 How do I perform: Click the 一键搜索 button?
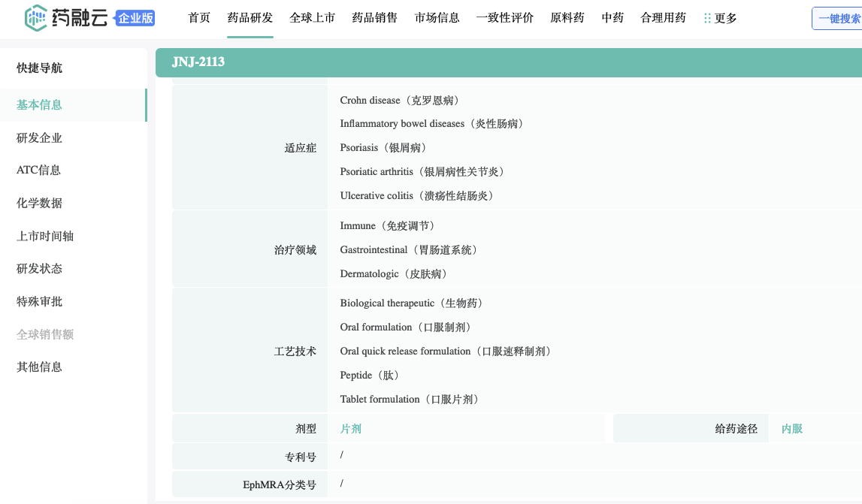[x=837, y=19]
